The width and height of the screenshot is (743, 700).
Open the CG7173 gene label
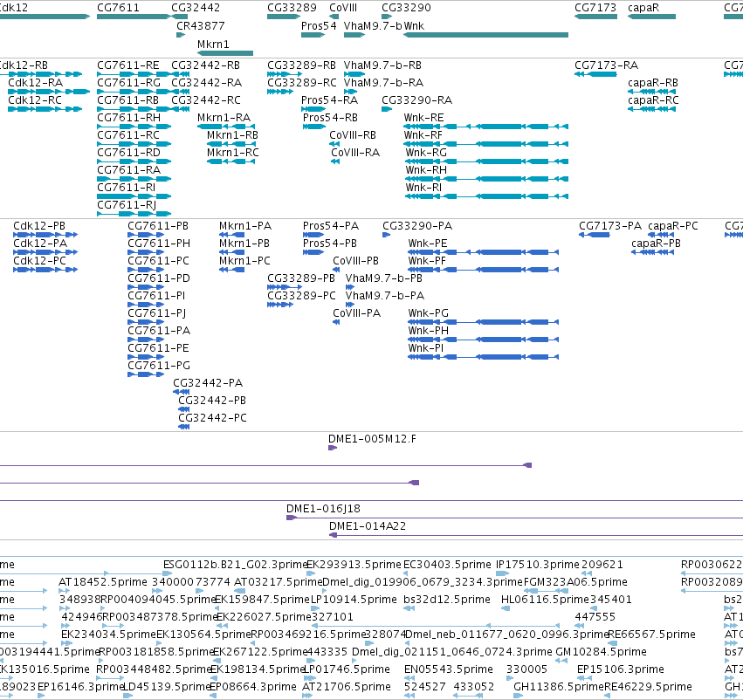[x=595, y=8]
